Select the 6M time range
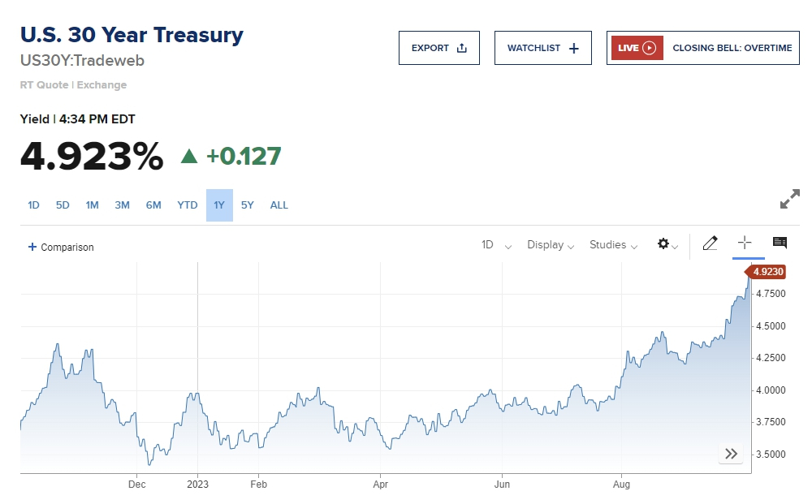Viewport: 812px width, 504px height. tap(153, 205)
